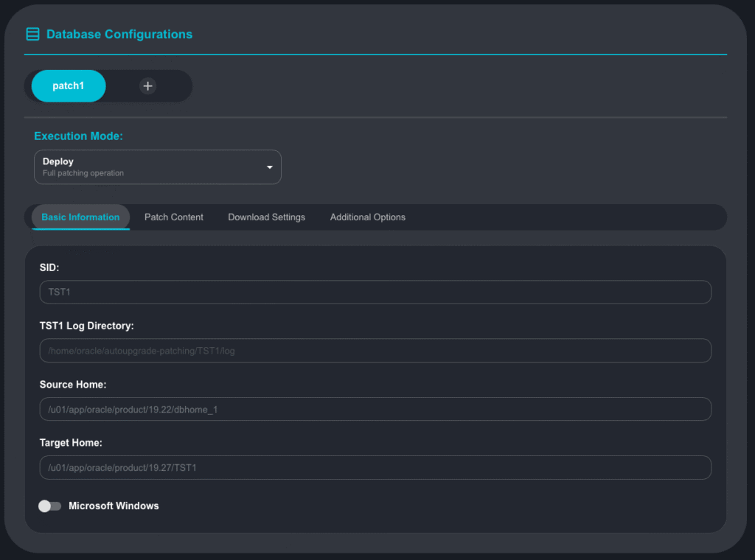The width and height of the screenshot is (755, 560).
Task: Click the Database Configurations heading
Action: point(119,35)
